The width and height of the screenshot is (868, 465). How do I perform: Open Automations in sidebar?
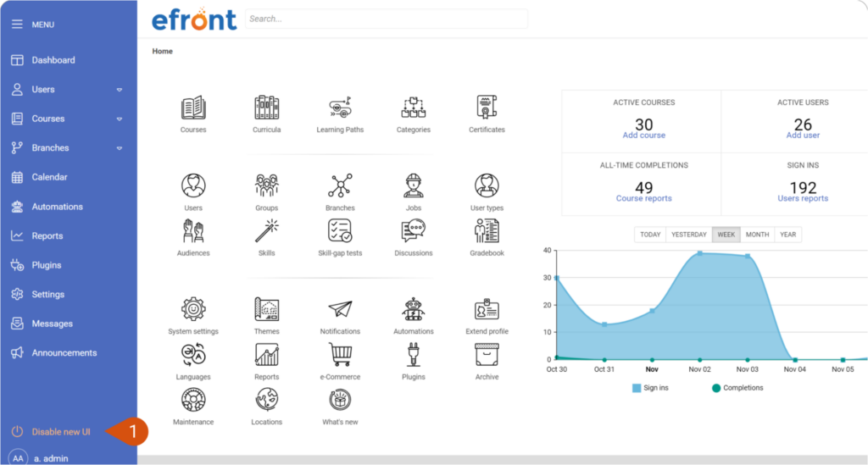[x=57, y=207]
